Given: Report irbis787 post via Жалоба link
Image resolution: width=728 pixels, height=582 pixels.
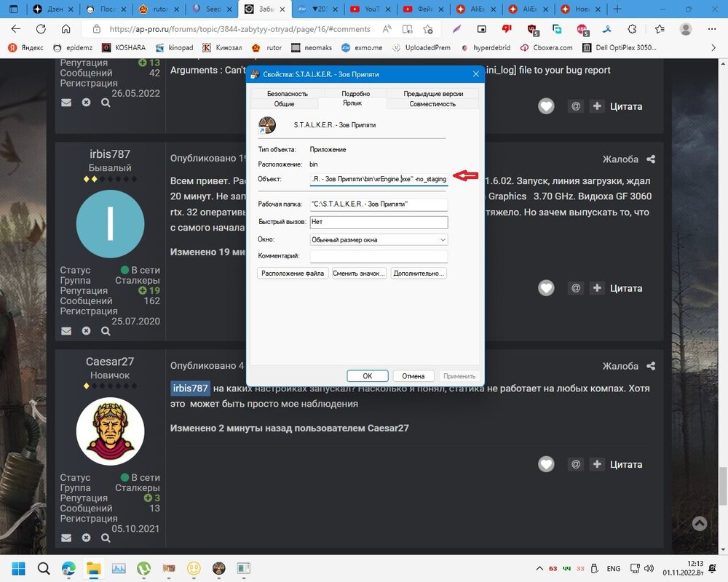Looking at the screenshot, I should [620, 159].
